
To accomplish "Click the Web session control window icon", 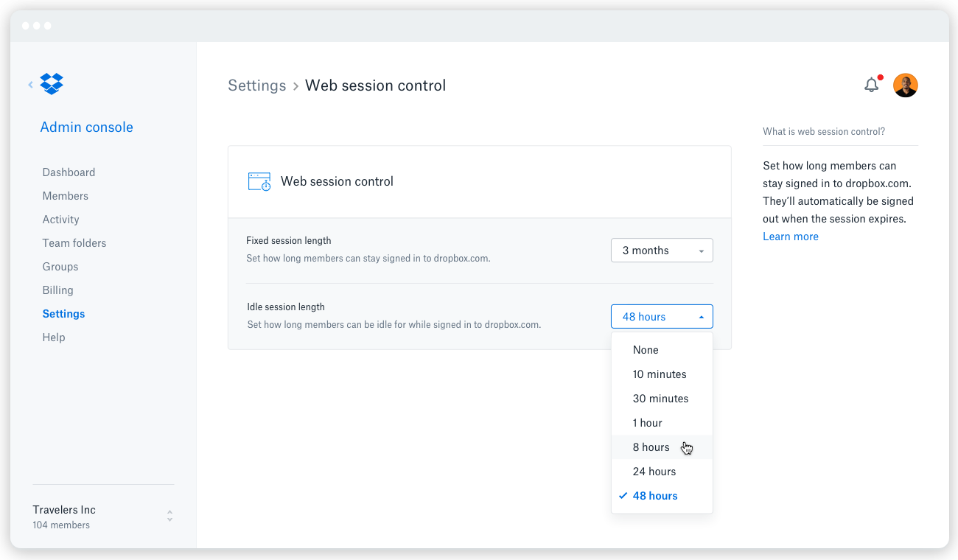I will point(259,182).
